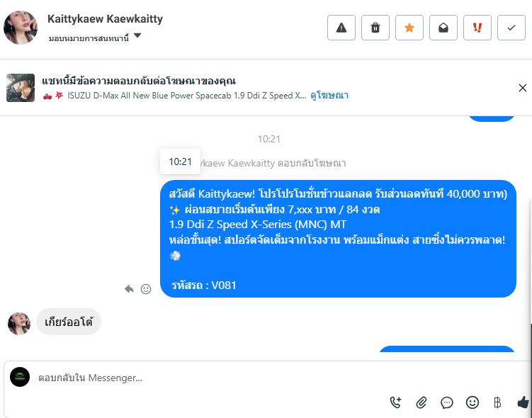Screen dimensions: 532x418
Task: React to message with smiley icon
Action: [146, 289]
